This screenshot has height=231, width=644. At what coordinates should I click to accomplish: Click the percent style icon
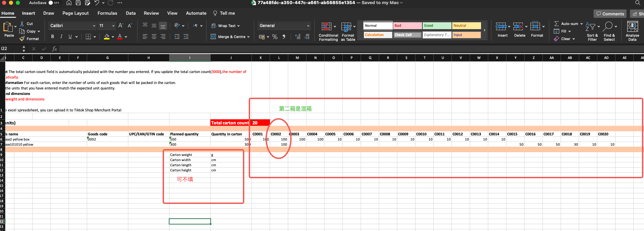point(275,37)
